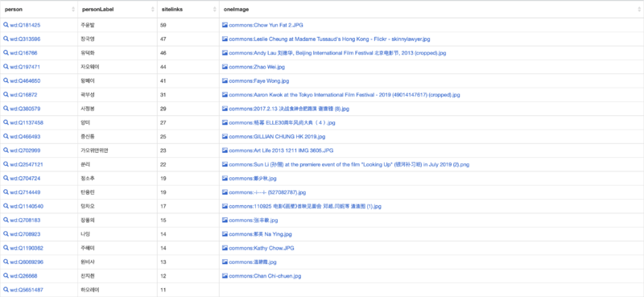Open the commons link containing ELLE30
The height and width of the screenshot is (297, 644).
[283, 123]
